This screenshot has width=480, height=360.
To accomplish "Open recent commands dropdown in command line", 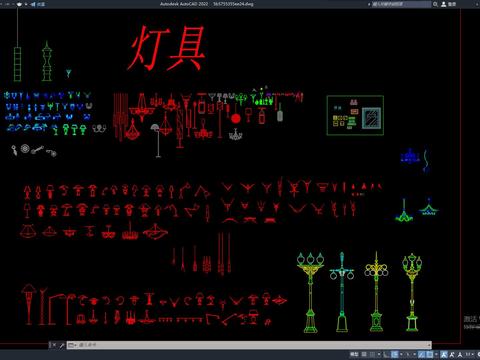I will pyautogui.click(x=72, y=345).
